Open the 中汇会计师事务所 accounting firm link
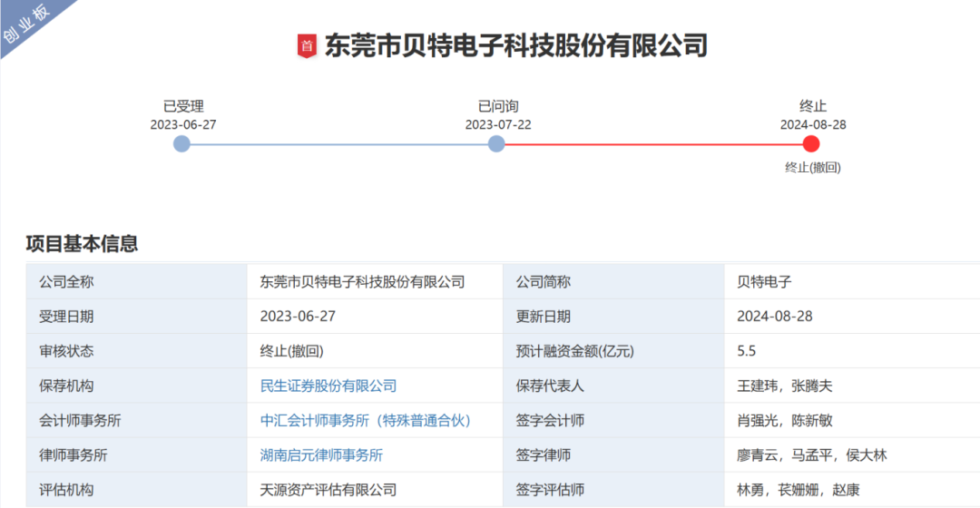The width and height of the screenshot is (980, 508). coord(365,420)
